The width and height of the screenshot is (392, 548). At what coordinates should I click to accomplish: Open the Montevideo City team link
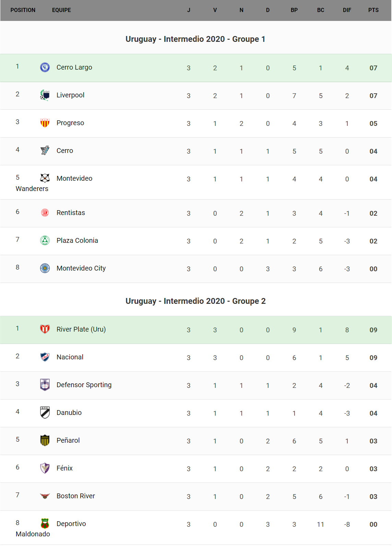[x=81, y=268]
